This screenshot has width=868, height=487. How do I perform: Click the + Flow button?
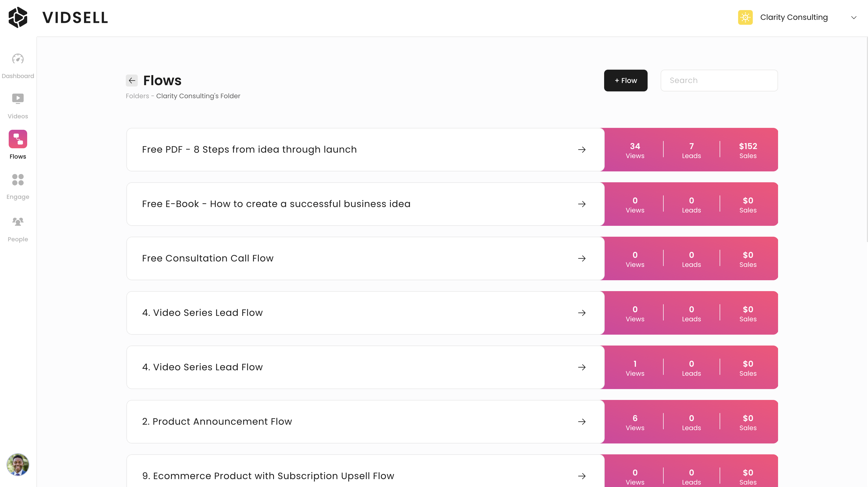pyautogui.click(x=625, y=81)
